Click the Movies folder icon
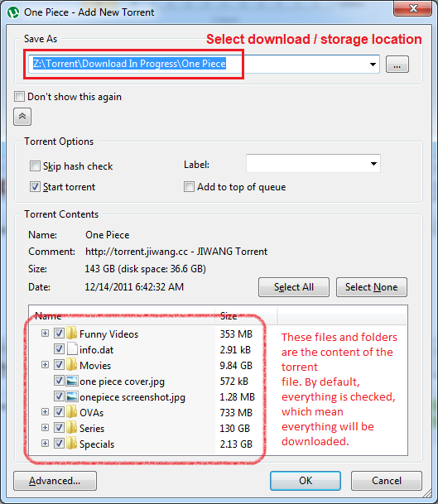Viewport: 438px width, 504px height. pos(71,364)
